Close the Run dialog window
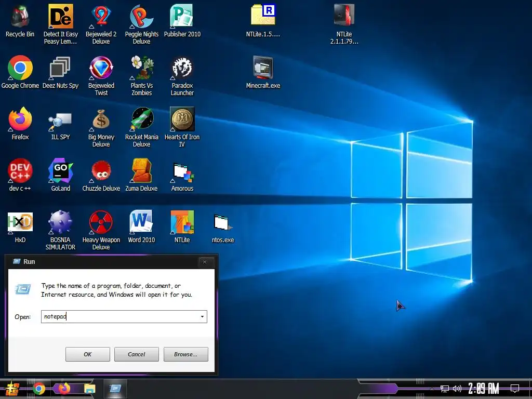The height and width of the screenshot is (399, 532). coord(205,262)
